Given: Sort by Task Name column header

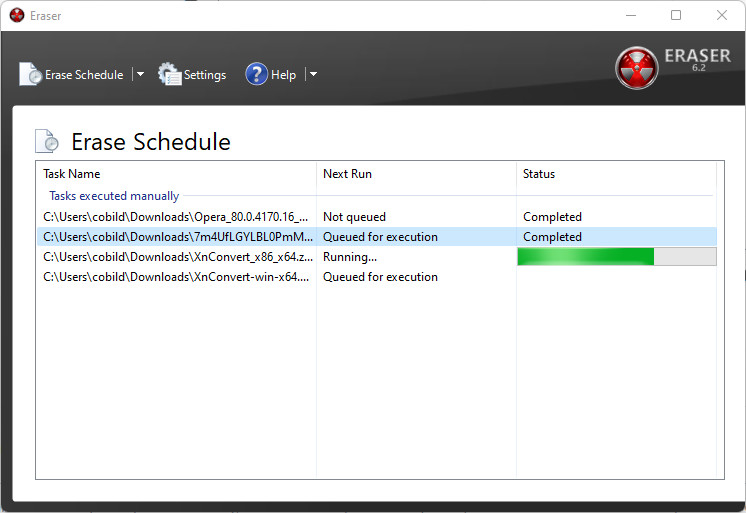Looking at the screenshot, I should [175, 174].
